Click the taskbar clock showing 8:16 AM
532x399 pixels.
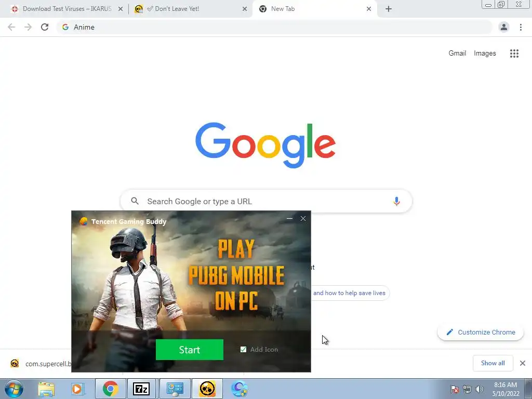[506, 389]
